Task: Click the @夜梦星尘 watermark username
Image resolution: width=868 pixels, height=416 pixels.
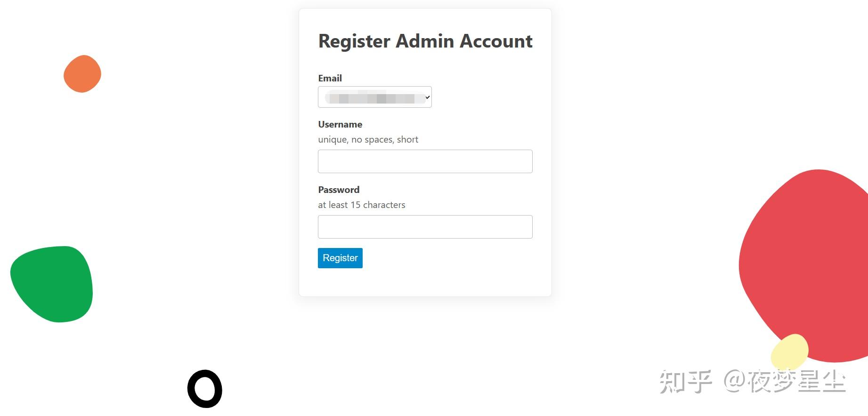Action: pyautogui.click(x=785, y=382)
